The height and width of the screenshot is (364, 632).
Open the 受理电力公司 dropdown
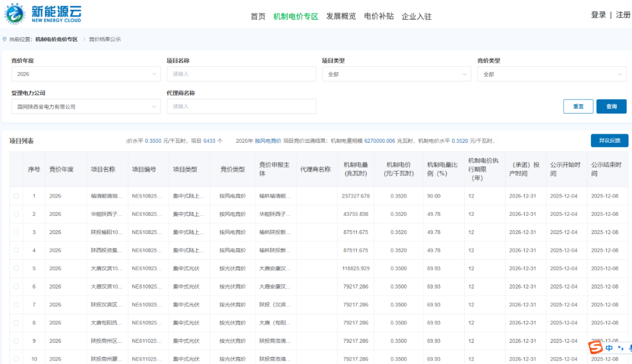[85, 107]
